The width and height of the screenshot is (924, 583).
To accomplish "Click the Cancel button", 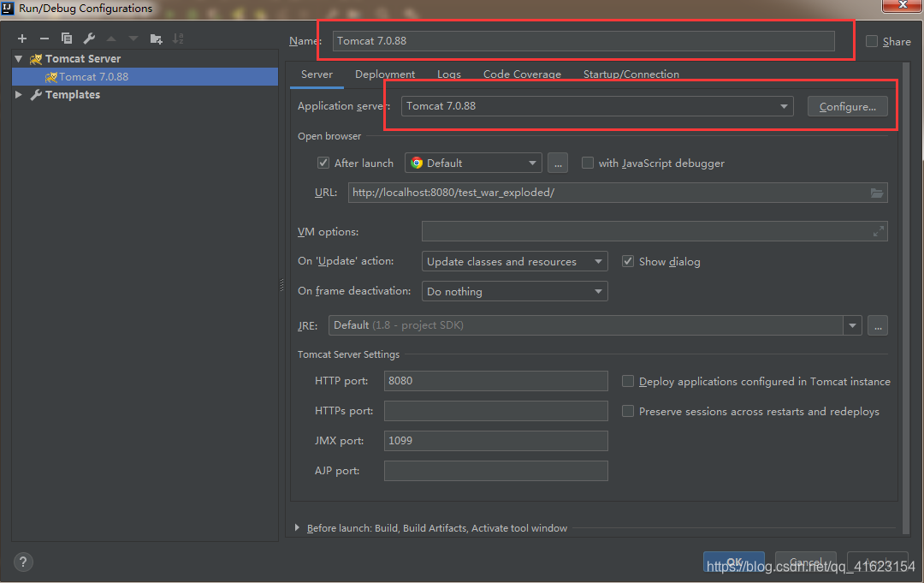I will coord(806,562).
